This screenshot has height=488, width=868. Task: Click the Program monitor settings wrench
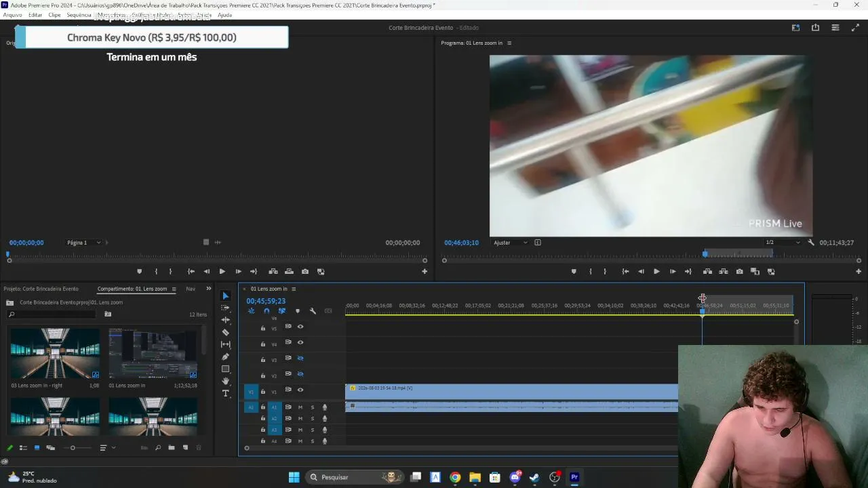811,243
